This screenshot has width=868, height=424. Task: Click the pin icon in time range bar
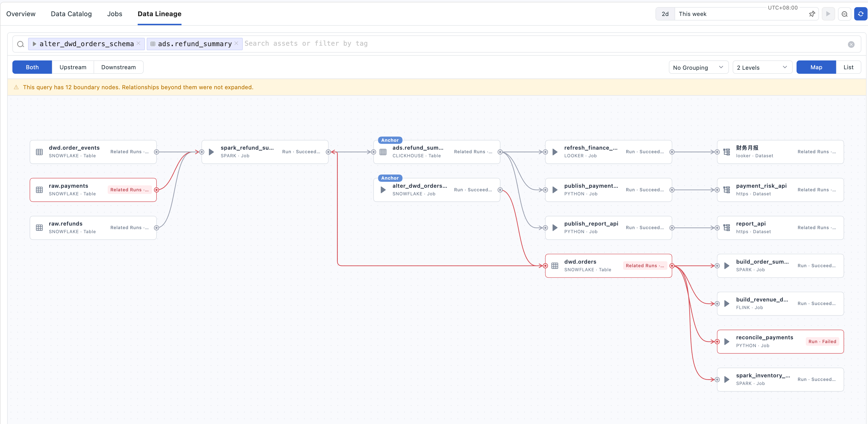(812, 14)
